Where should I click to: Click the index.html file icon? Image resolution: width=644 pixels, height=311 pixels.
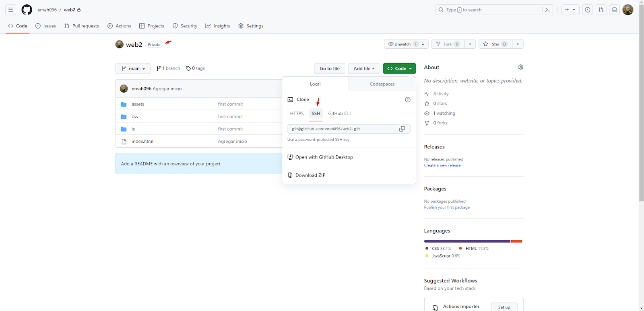124,142
